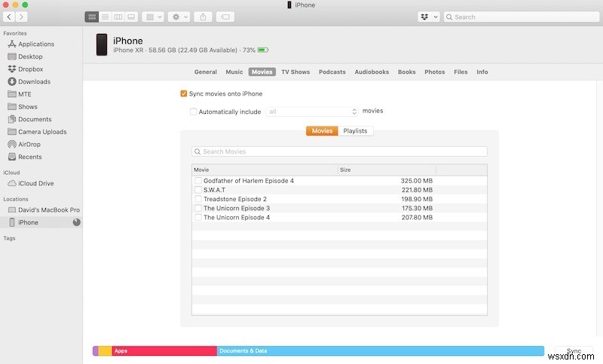Image resolution: width=603 pixels, height=364 pixels.
Task: Switch to column view in toolbar
Action: (118, 17)
